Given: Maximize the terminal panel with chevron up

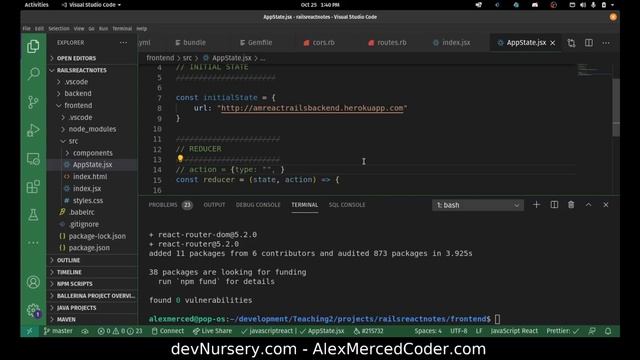Looking at the screenshot, I should [588, 204].
